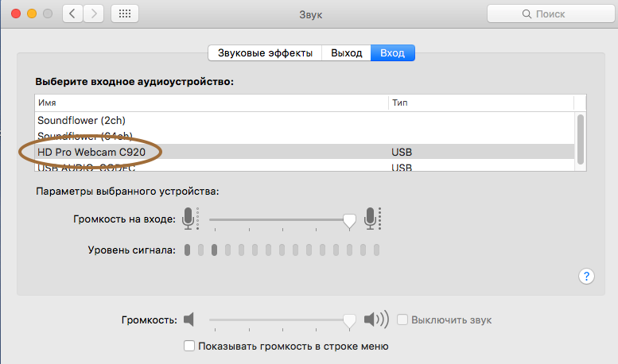Click the small microphone icon for low input
Image resolution: width=618 pixels, height=364 pixels.
191,219
